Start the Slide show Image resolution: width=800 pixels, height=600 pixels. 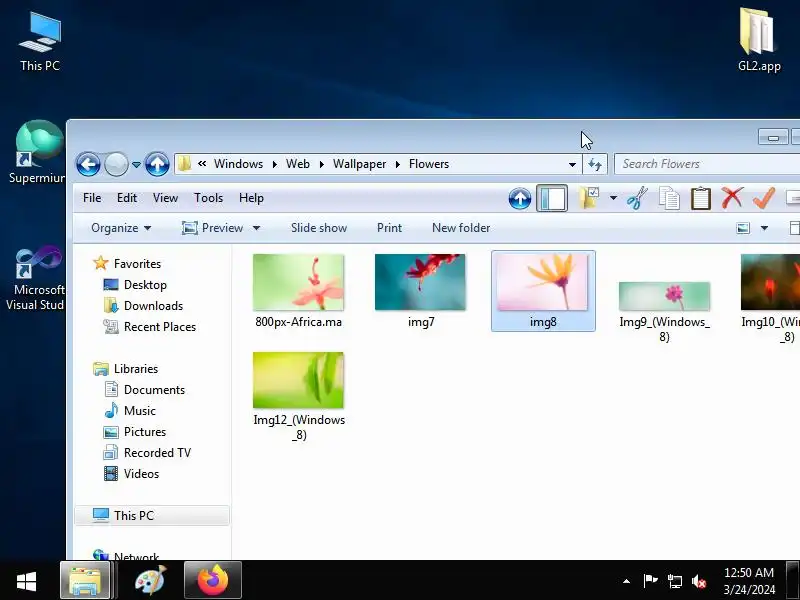[x=319, y=228]
